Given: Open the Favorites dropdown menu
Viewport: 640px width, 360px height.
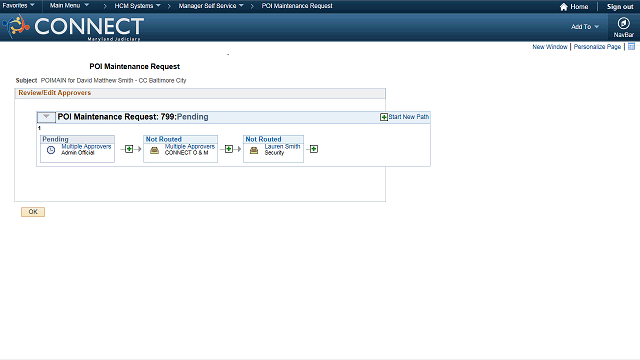Looking at the screenshot, I should click(18, 6).
